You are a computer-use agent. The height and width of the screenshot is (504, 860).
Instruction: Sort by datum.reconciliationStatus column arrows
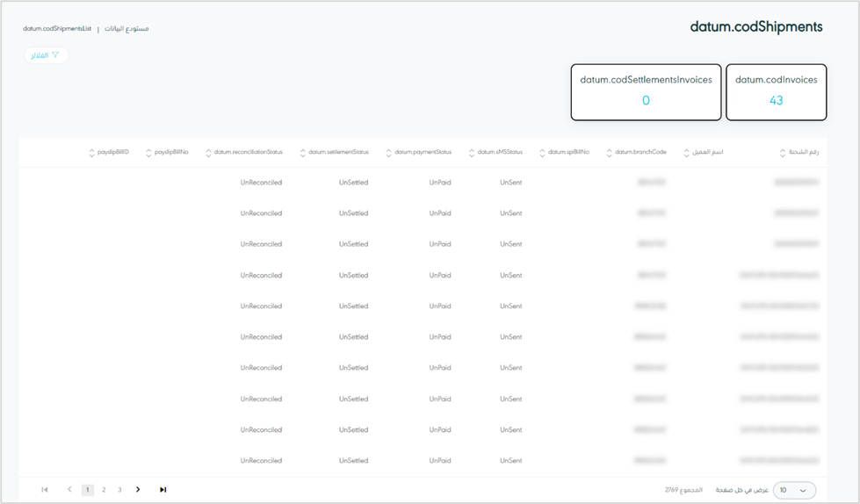coord(208,153)
